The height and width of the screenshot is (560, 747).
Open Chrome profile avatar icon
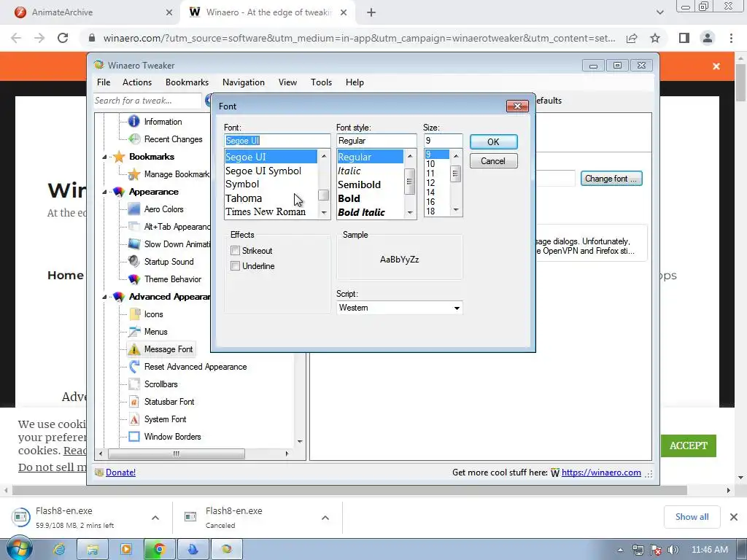[708, 38]
